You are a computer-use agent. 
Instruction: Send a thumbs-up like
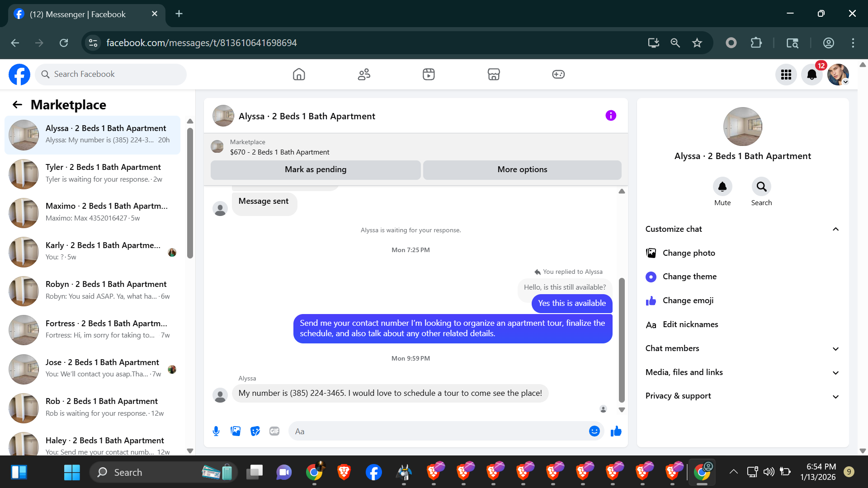[616, 431]
